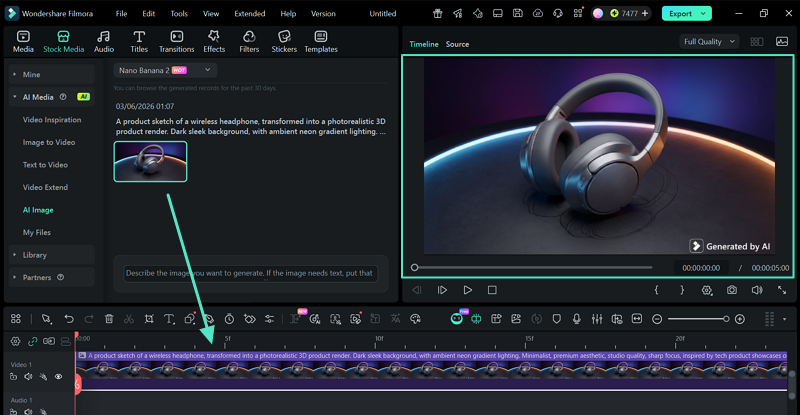Toggle the timeline link icon
This screenshot has width=800, height=415.
pyautogui.click(x=32, y=341)
